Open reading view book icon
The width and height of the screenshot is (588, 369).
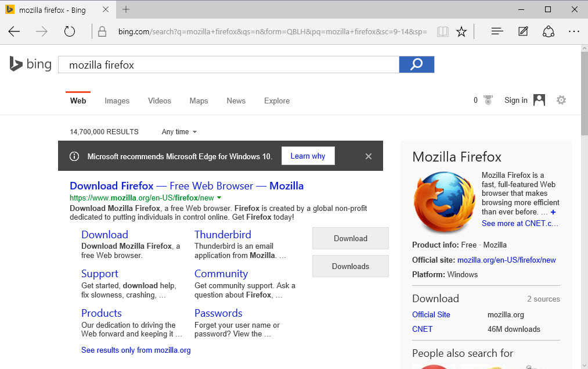coord(443,31)
